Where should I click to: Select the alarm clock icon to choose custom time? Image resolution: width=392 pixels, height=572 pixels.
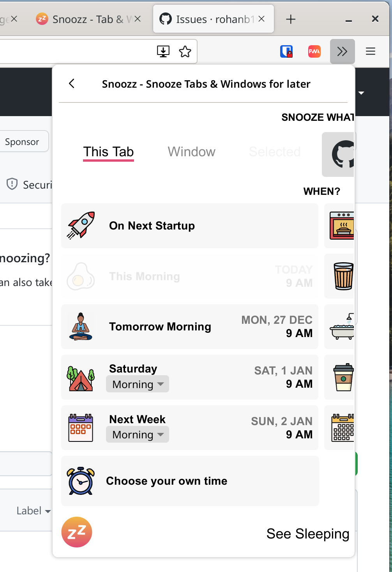[x=81, y=481]
